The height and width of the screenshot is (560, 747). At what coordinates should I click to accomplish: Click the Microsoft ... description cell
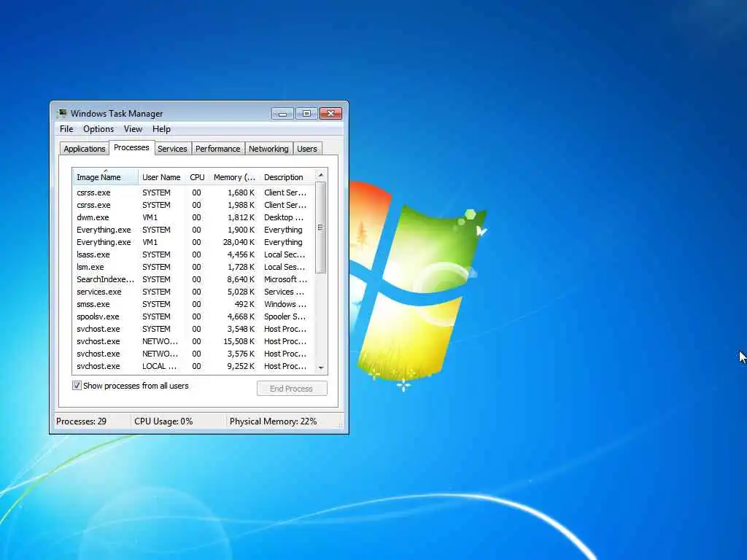pos(285,279)
